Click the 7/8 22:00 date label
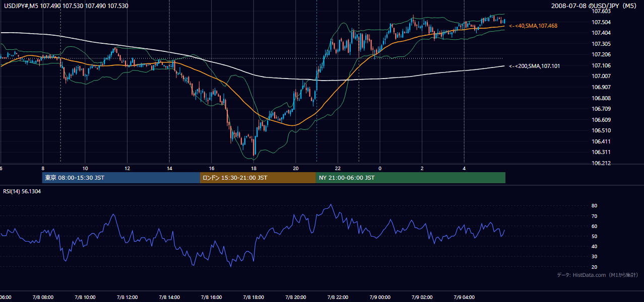Image resolution: width=644 pixels, height=302 pixels. point(338,297)
